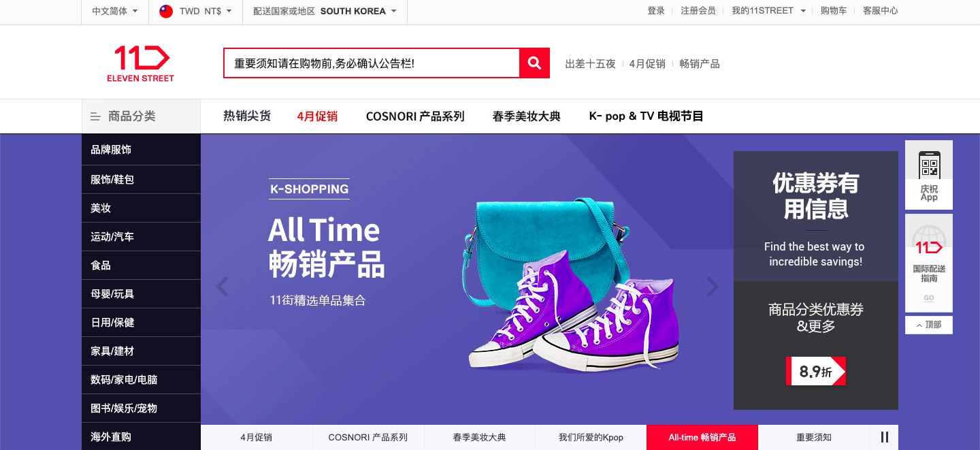Expand the 我的11STREET account menu
This screenshot has height=450, width=980.
click(768, 11)
